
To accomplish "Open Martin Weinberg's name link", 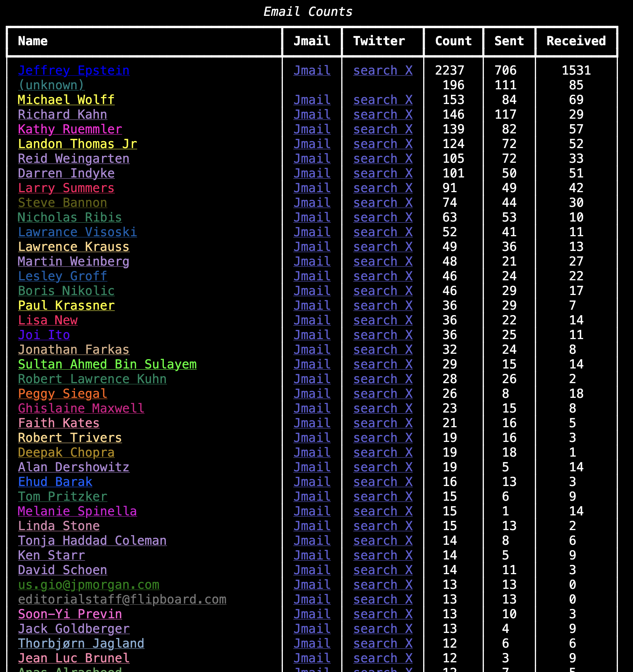I will [x=74, y=261].
